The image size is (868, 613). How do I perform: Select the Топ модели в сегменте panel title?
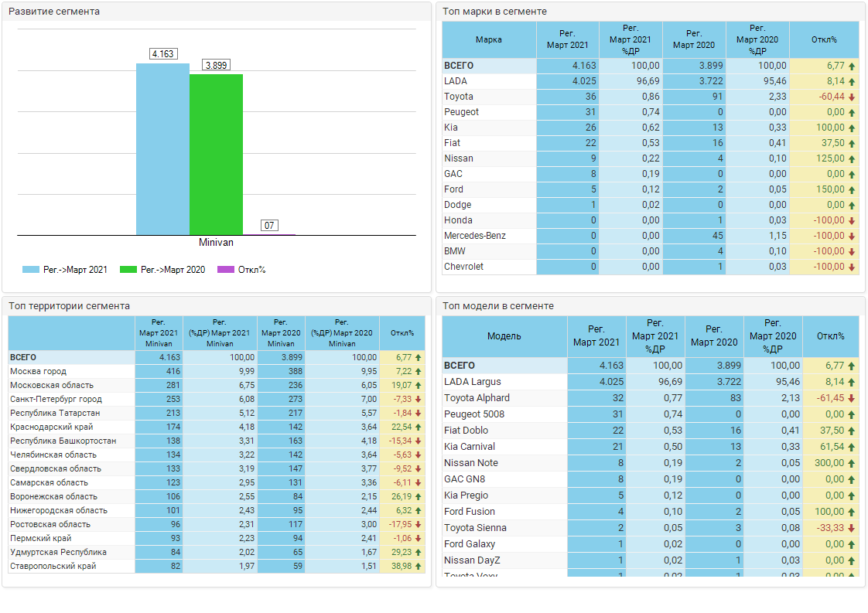click(x=497, y=306)
